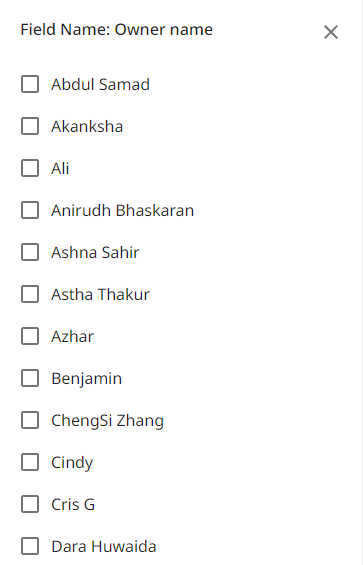Select the Ali checkbox
The image size is (363, 565).
pos(30,168)
